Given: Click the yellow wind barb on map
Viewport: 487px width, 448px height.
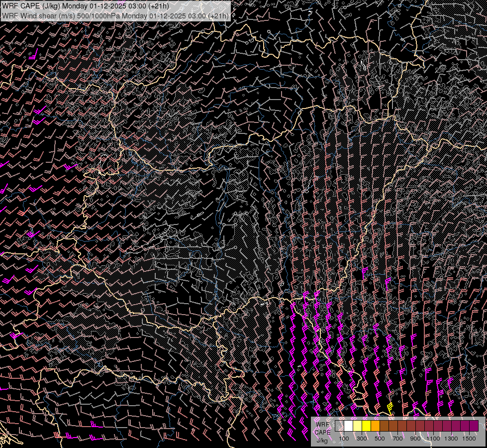Looking at the screenshot, I should [390, 407].
